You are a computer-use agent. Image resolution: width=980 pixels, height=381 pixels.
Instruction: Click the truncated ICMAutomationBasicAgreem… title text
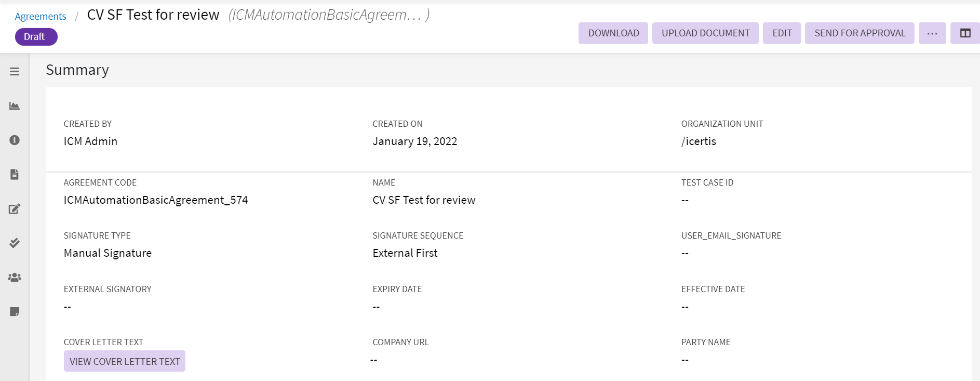pos(329,15)
